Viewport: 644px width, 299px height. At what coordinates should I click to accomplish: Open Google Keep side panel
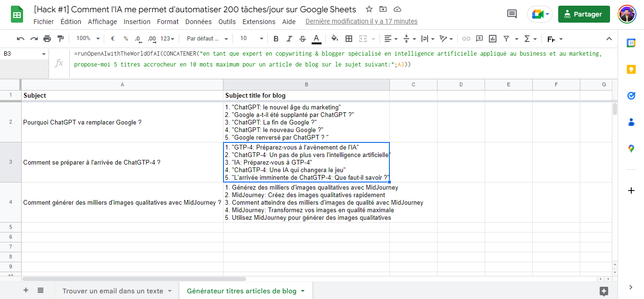coord(631,69)
